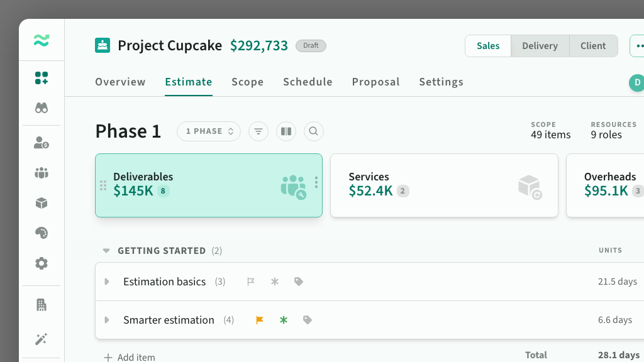The height and width of the screenshot is (362, 644).
Task: Click the orange flag on Smarter estimation
Action: point(260,320)
